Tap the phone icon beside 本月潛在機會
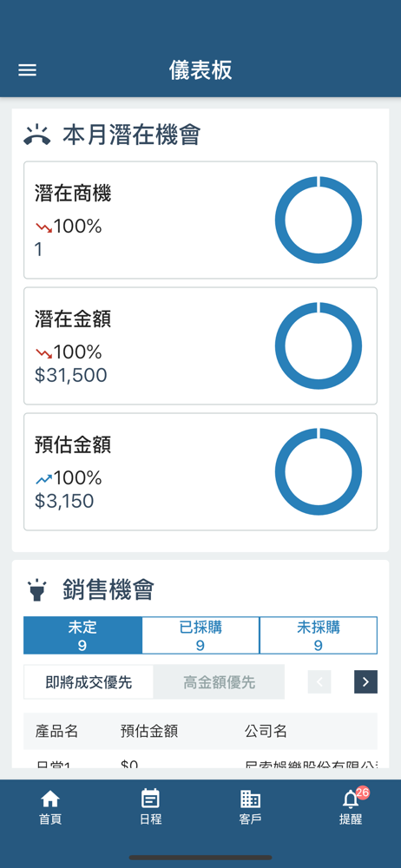Image resolution: width=401 pixels, height=868 pixels. click(x=37, y=135)
